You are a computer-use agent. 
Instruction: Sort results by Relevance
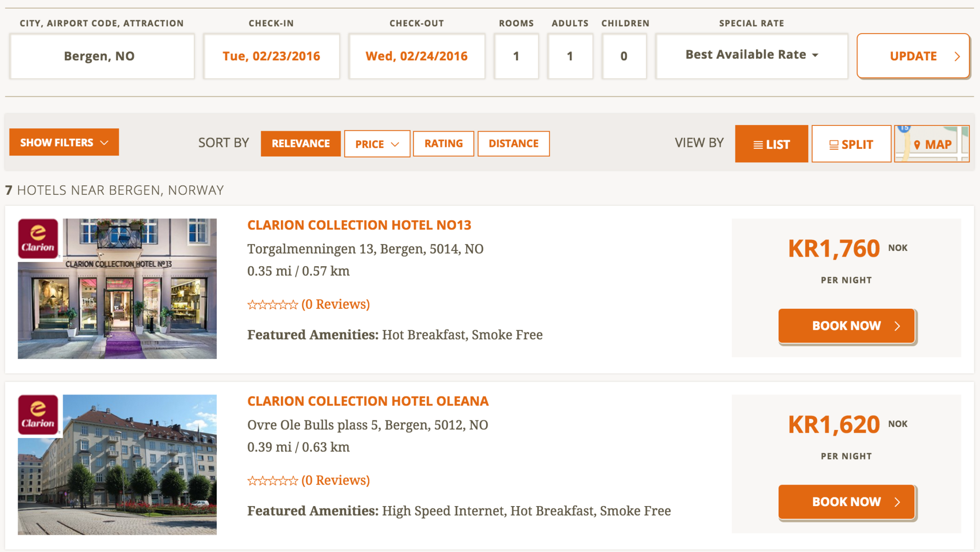(301, 144)
